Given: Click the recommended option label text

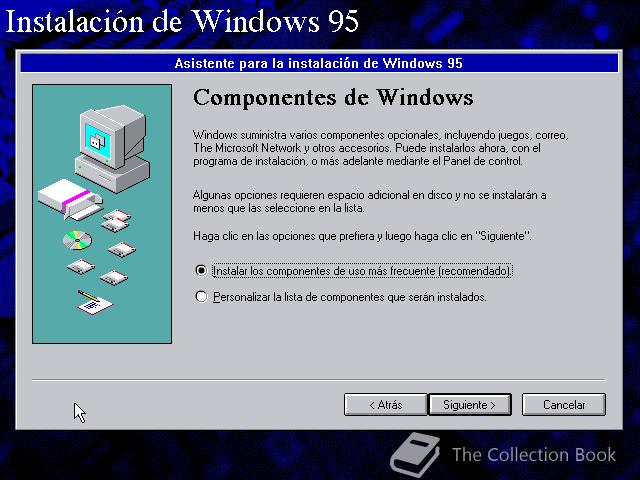Looking at the screenshot, I should [362, 271].
